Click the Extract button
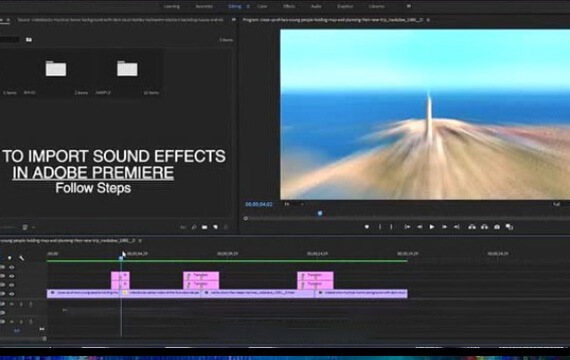 coord(484,227)
